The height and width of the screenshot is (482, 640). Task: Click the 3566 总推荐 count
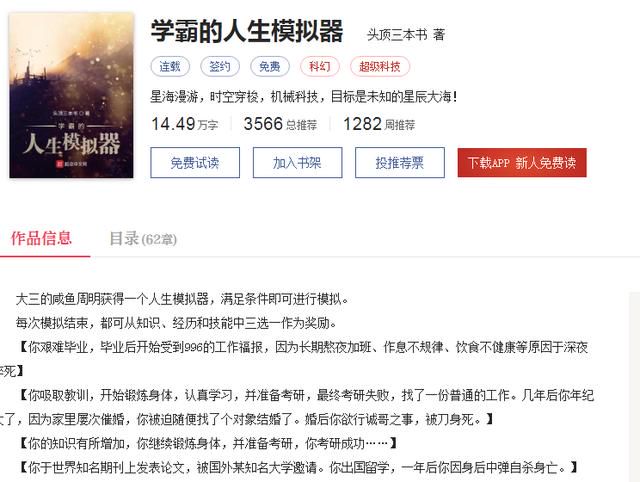click(280, 124)
